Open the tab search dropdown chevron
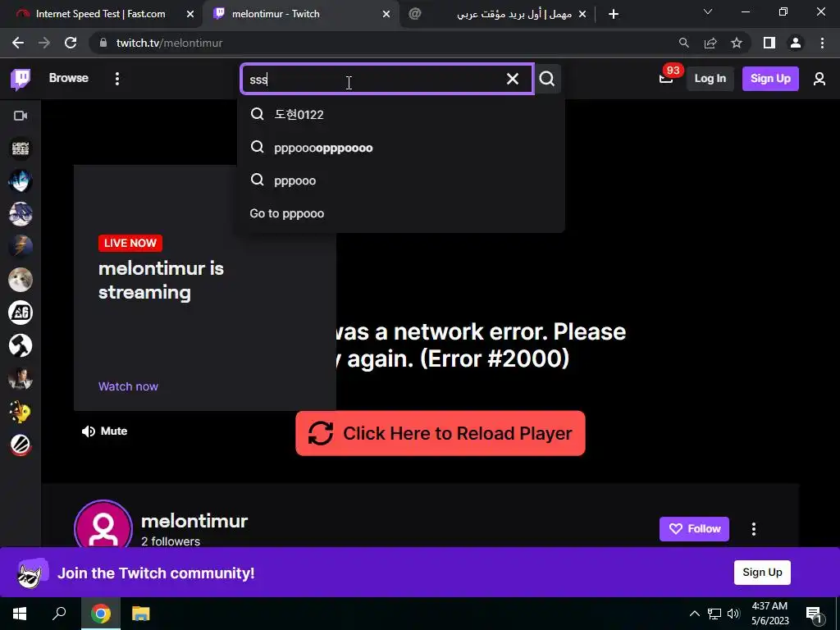This screenshot has width=840, height=630. 708,11
